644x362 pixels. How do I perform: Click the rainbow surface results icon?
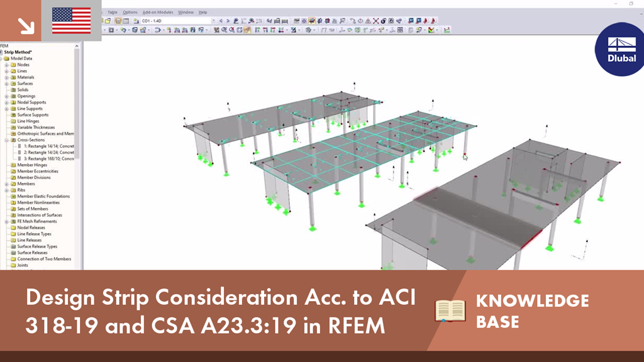coord(350,30)
